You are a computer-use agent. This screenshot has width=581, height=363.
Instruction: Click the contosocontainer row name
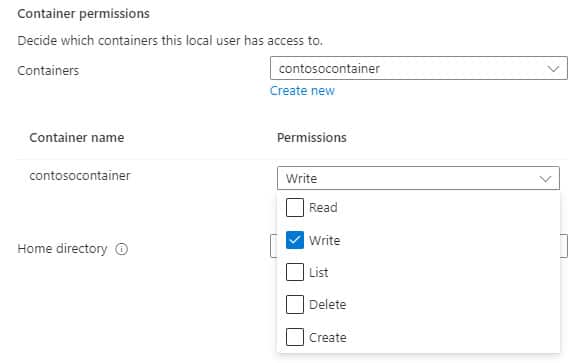80,176
